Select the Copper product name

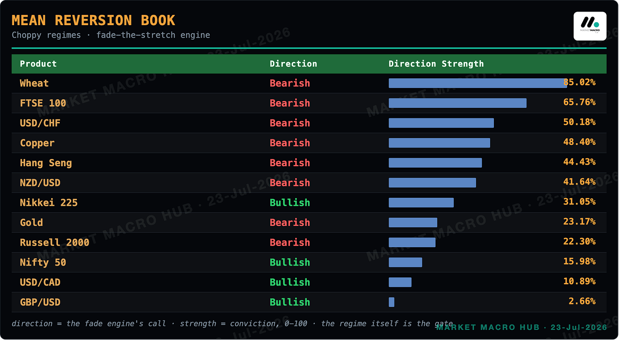tap(37, 143)
